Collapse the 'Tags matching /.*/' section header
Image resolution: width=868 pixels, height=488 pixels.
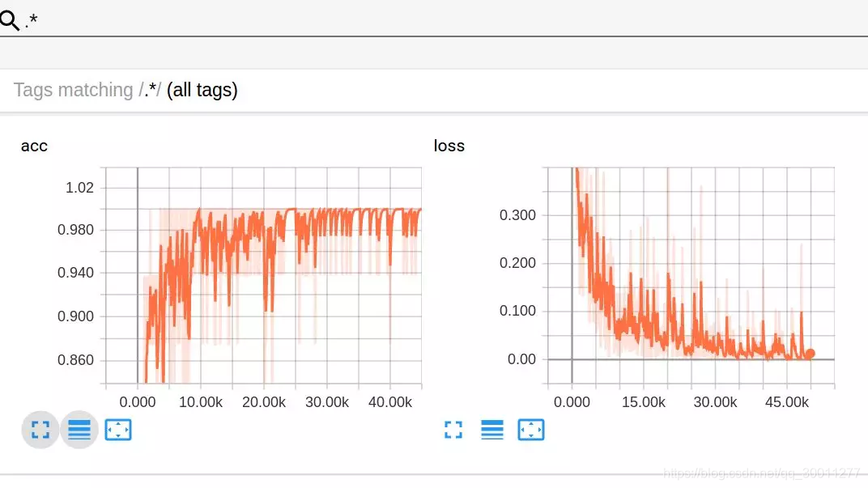tap(434, 90)
